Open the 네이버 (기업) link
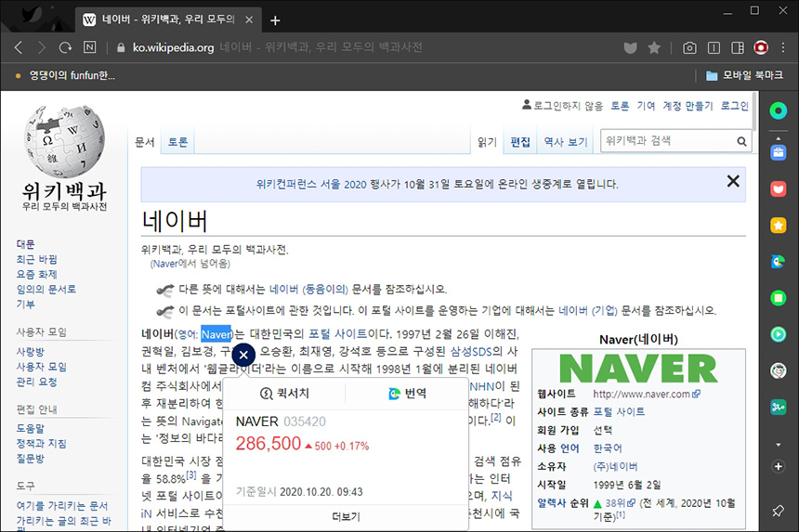The width and height of the screenshot is (799, 532). (587, 310)
